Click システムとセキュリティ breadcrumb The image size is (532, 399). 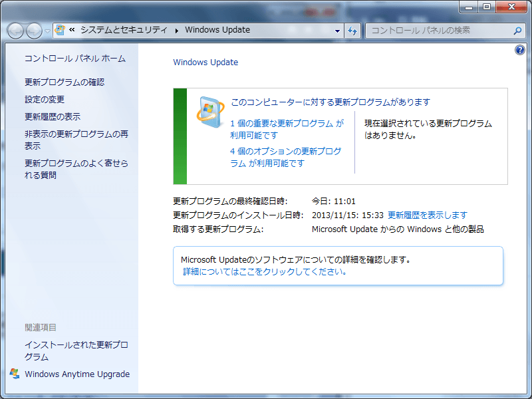124,30
